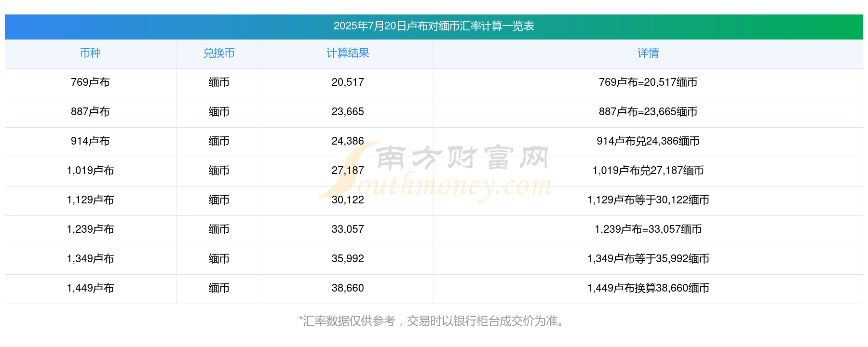The image size is (868, 347).
Task: Click the 887卢布 currency cell
Action: tap(90, 112)
